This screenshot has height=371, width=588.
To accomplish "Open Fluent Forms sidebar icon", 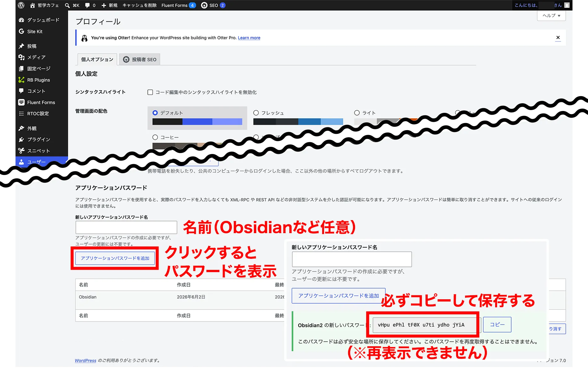I will [x=21, y=102].
